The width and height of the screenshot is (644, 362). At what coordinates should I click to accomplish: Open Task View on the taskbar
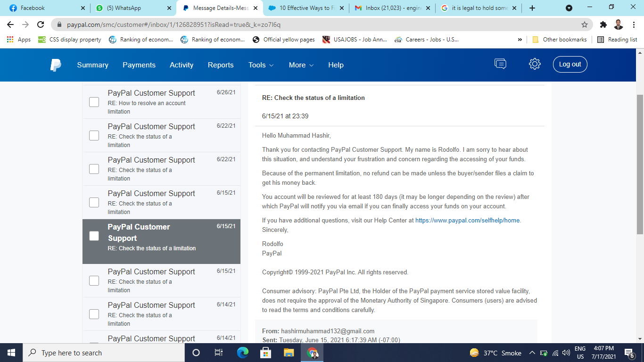tap(219, 353)
